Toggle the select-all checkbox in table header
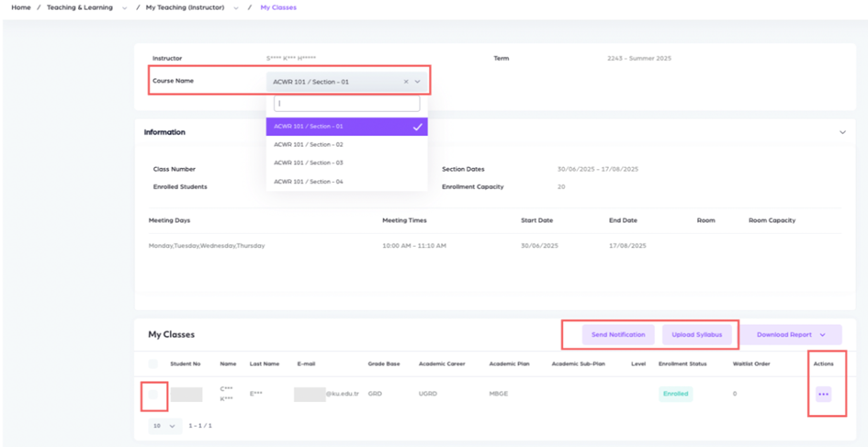 [x=153, y=364]
